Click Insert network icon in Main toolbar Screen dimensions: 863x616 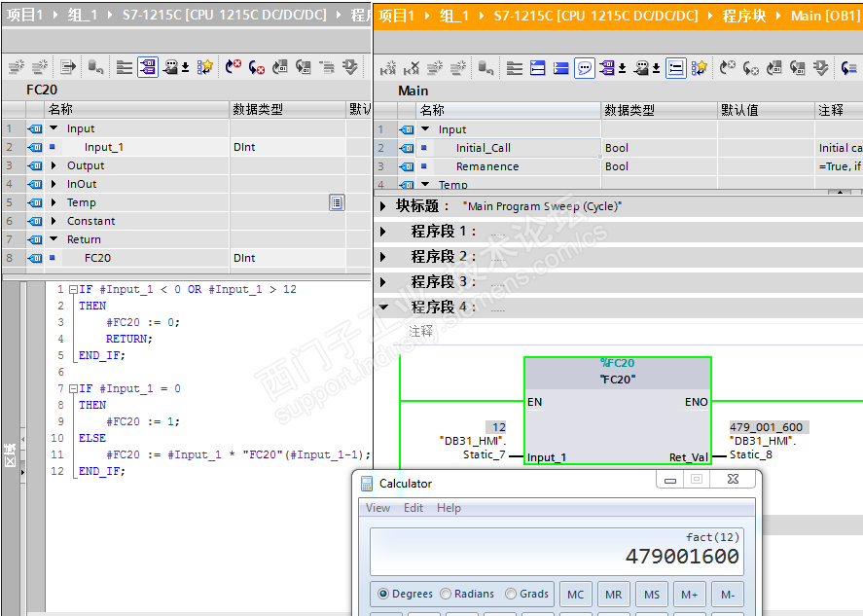tap(387, 68)
